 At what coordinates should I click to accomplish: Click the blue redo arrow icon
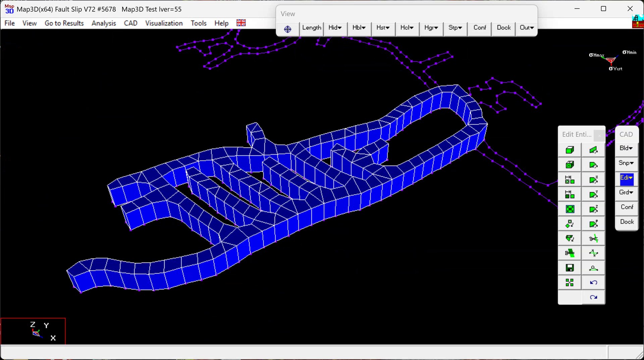point(593,298)
